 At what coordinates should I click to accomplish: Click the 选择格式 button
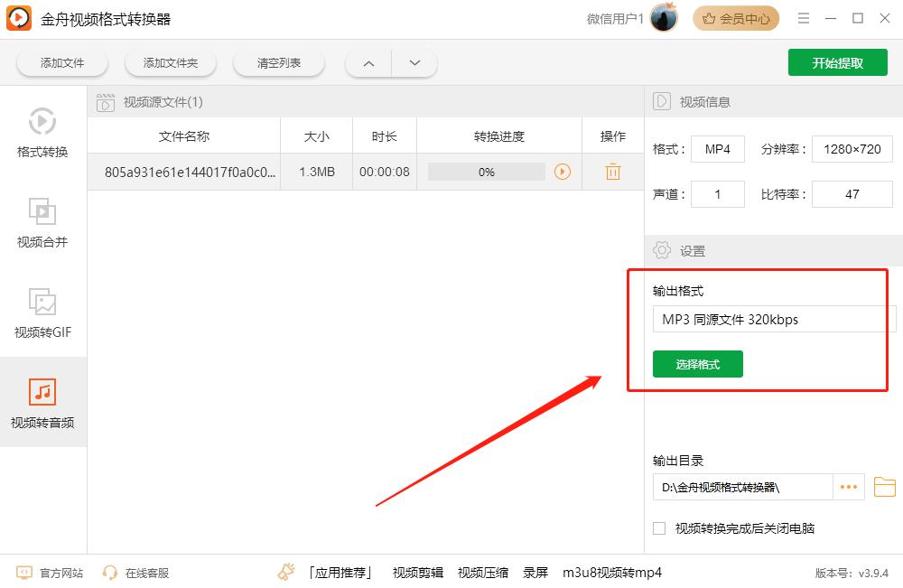tap(697, 363)
